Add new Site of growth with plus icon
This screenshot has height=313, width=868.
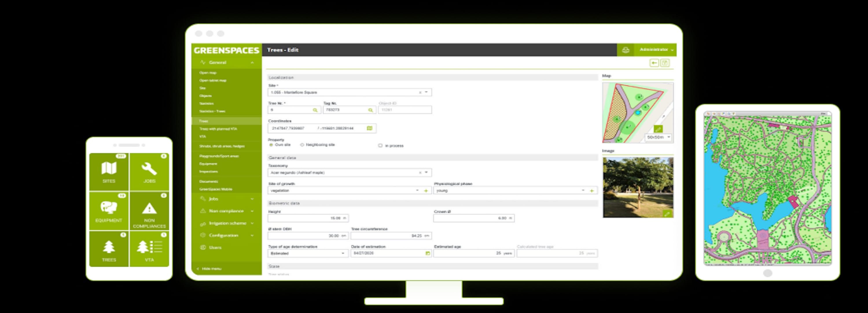[x=426, y=191]
